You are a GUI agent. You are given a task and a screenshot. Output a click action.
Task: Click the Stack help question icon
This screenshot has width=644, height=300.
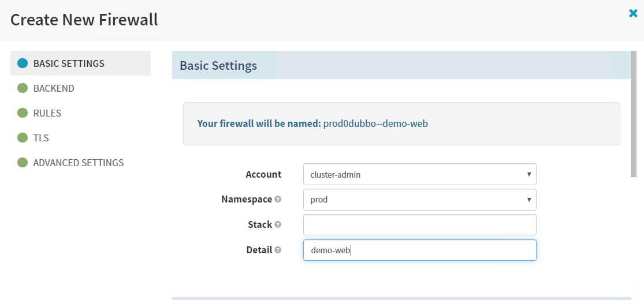[278, 224]
